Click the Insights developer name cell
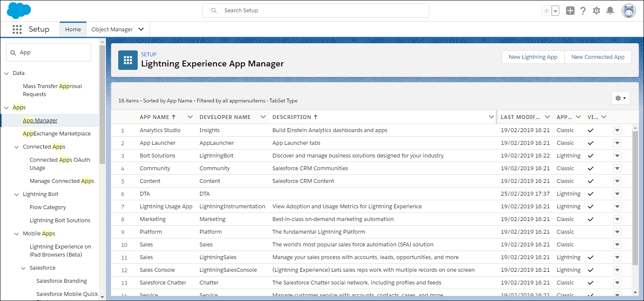The height and width of the screenshot is (301, 644). pyautogui.click(x=210, y=130)
